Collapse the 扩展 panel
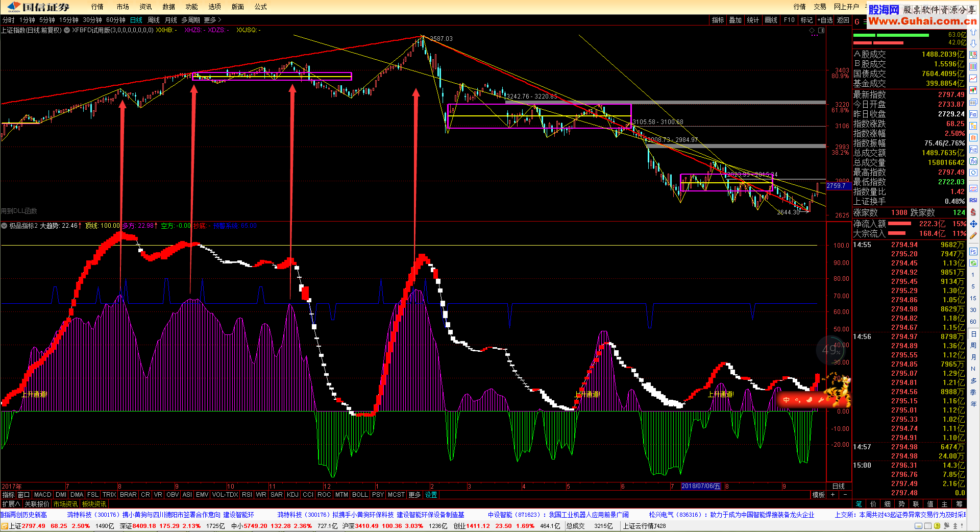Viewport: 980px width, 532px height. pos(11,504)
